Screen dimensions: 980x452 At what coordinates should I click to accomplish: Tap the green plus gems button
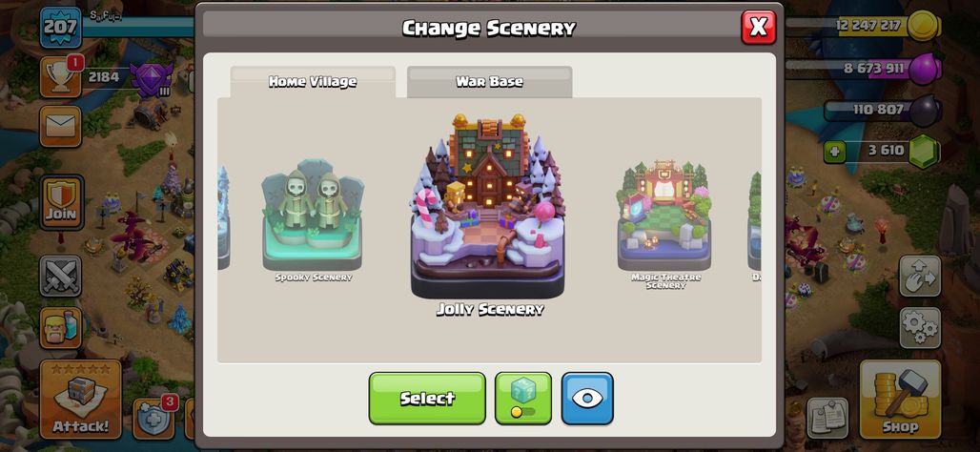click(x=836, y=151)
